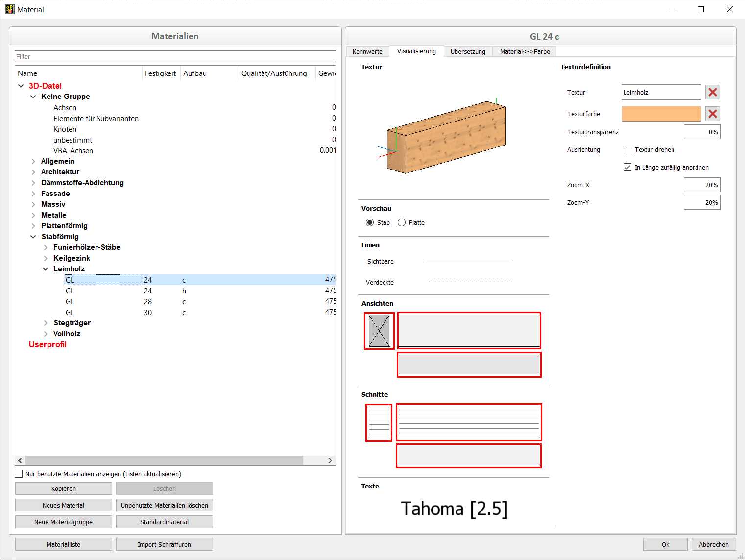The image size is (745, 560).
Task: Open the cross-section Ansichten thumbnail with X
Action: 379,331
